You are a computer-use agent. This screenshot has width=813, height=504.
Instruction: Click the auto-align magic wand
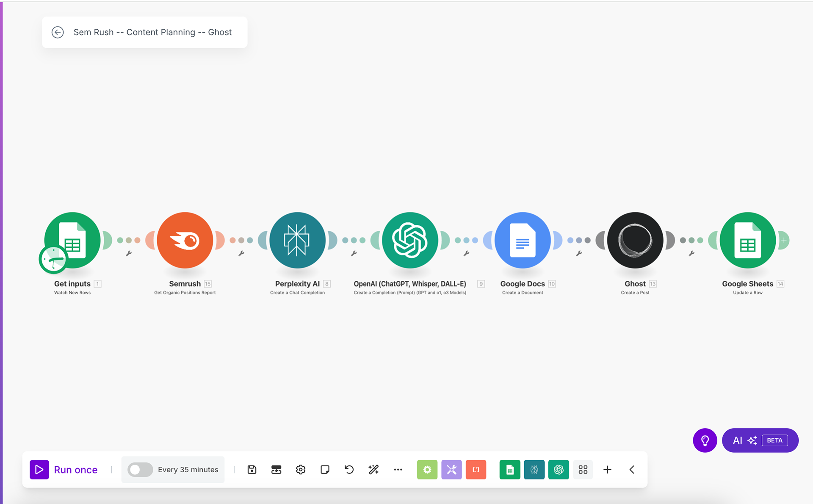pos(373,469)
